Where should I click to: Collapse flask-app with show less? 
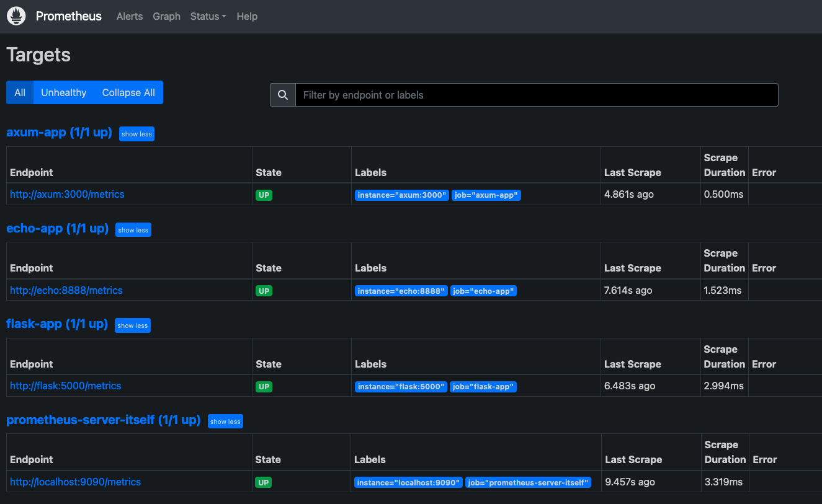[x=133, y=325]
